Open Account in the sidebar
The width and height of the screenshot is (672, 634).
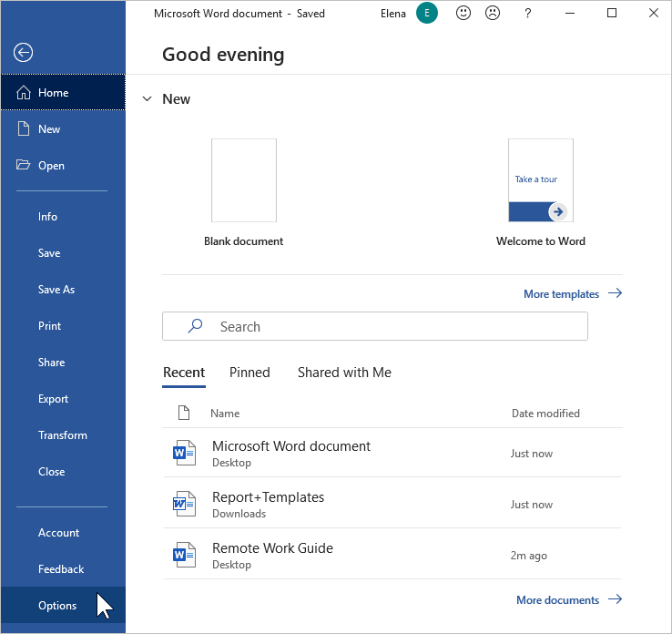58,532
